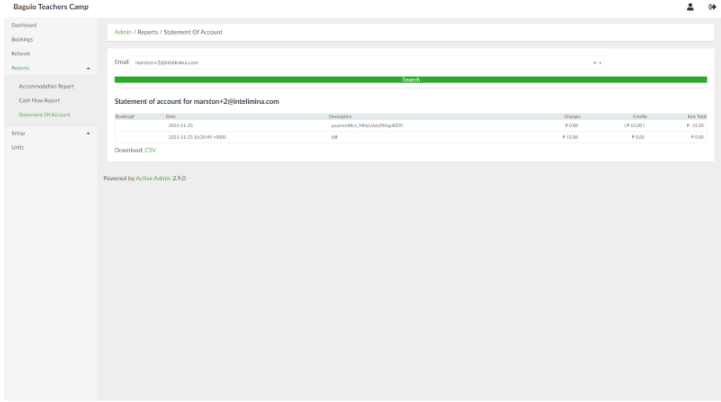Viewport: 721px width, 402px height.
Task: Click the Email selection field
Action: pyautogui.click(x=360, y=62)
